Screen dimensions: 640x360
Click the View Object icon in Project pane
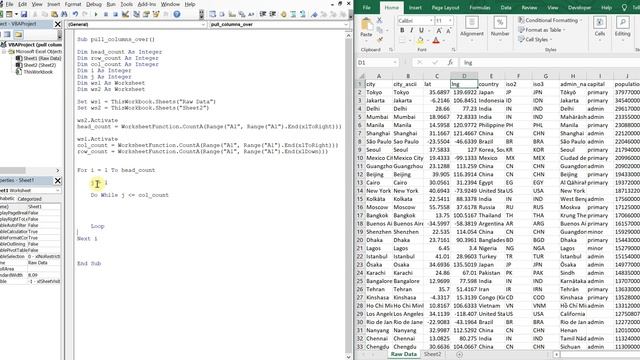pyautogui.click(x=7, y=34)
